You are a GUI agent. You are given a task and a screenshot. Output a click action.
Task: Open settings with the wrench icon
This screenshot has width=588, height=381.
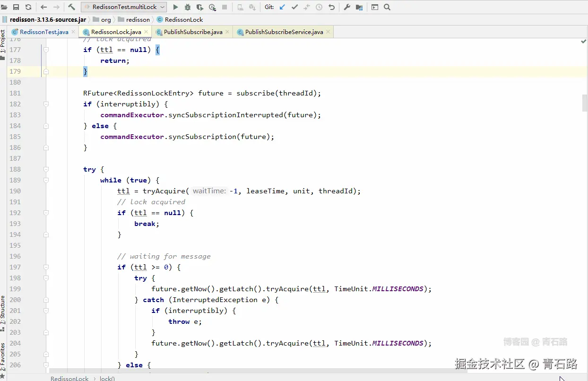[347, 7]
